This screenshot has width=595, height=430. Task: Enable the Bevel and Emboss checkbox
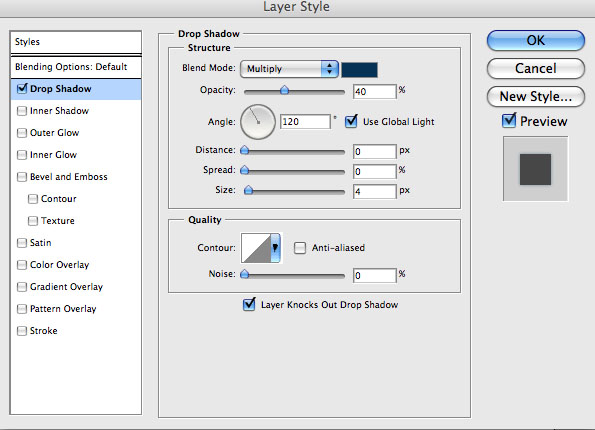[22, 177]
